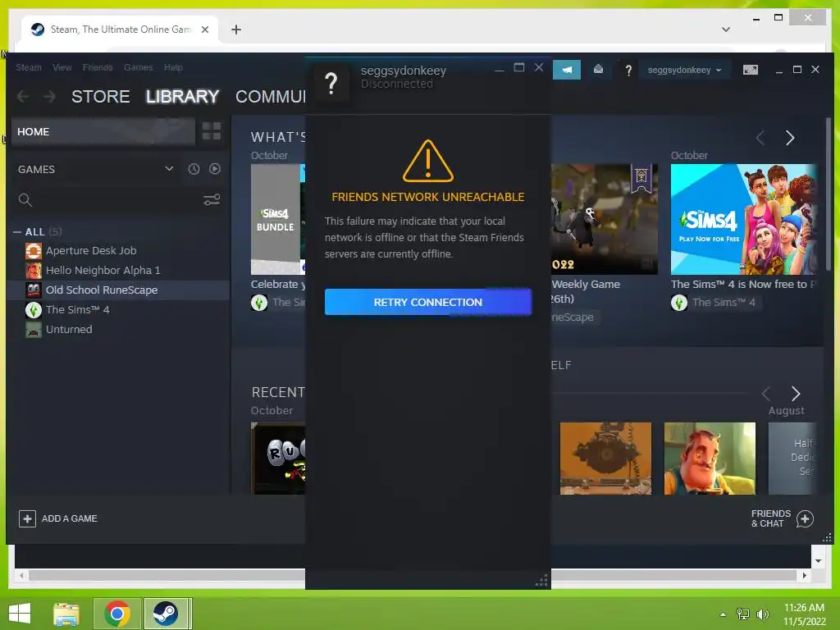Click the Steam help question mark icon
The width and height of the screenshot is (840, 630).
pos(628,71)
